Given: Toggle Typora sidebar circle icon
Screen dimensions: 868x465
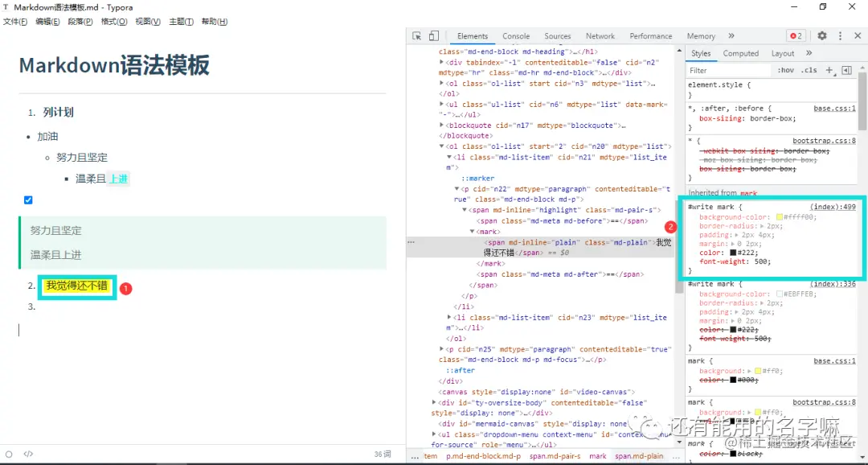Looking at the screenshot, I should coord(9,454).
